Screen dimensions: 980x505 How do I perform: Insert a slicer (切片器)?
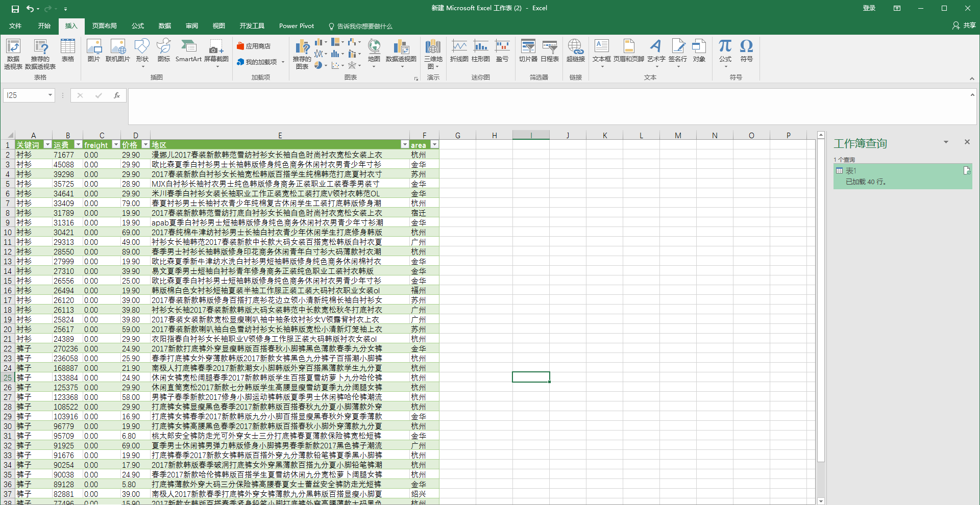[x=528, y=50]
